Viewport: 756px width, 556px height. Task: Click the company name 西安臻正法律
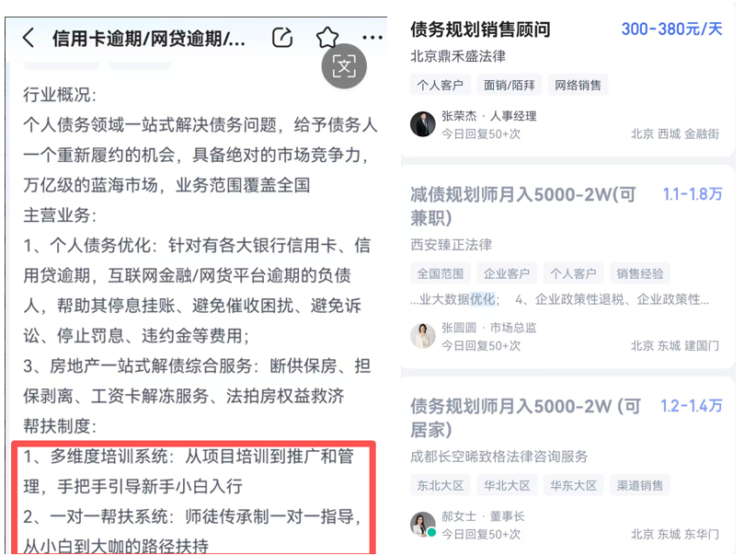click(x=452, y=245)
